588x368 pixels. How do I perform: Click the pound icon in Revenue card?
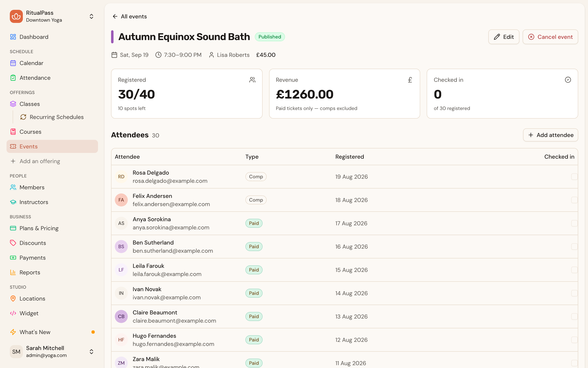point(410,80)
